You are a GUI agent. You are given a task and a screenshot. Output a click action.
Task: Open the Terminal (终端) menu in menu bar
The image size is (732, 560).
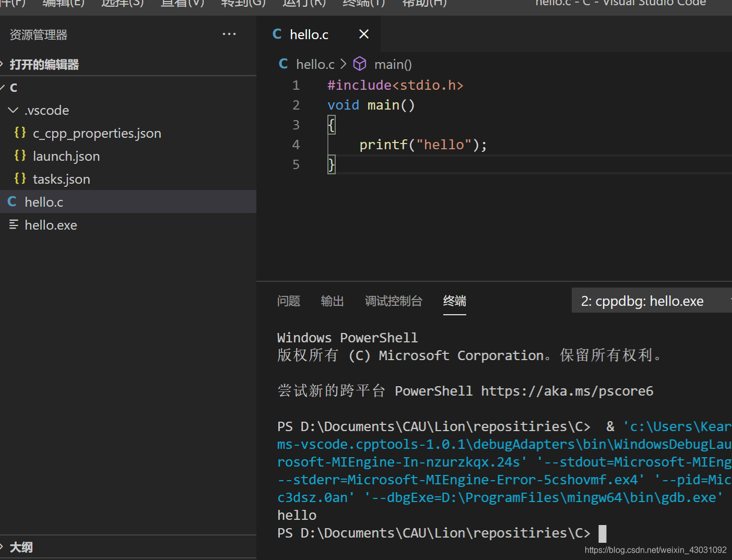pyautogui.click(x=363, y=3)
